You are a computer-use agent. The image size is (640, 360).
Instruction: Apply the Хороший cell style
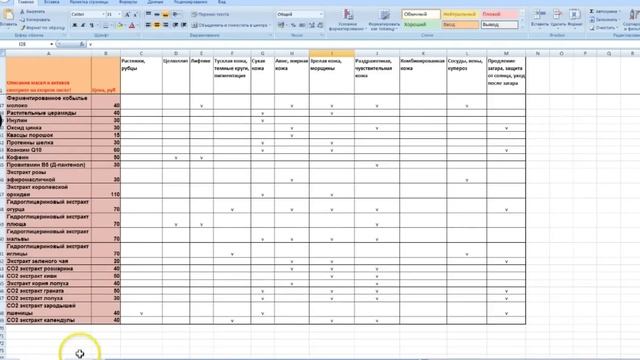[x=421, y=25]
